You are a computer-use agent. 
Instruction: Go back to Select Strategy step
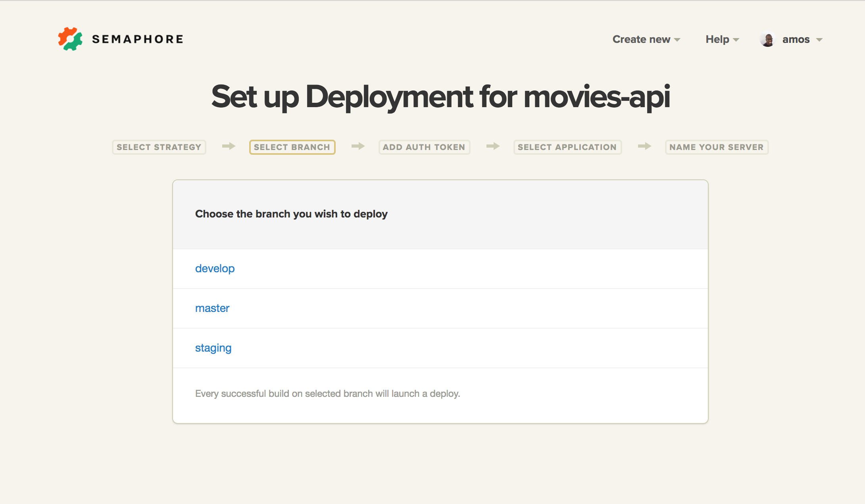[159, 147]
